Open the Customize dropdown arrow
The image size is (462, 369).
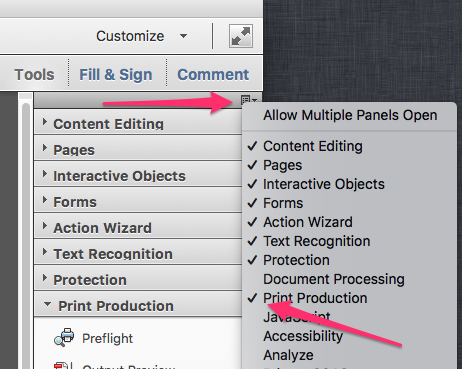[x=183, y=36]
